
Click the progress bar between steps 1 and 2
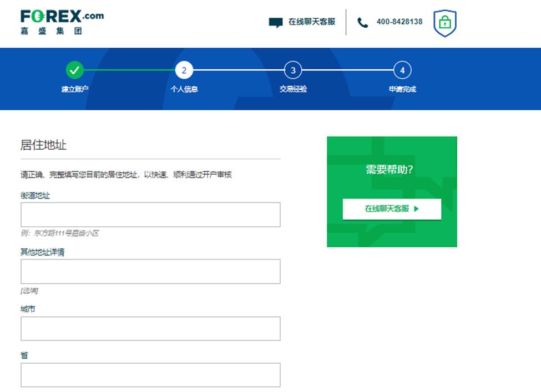tap(129, 70)
